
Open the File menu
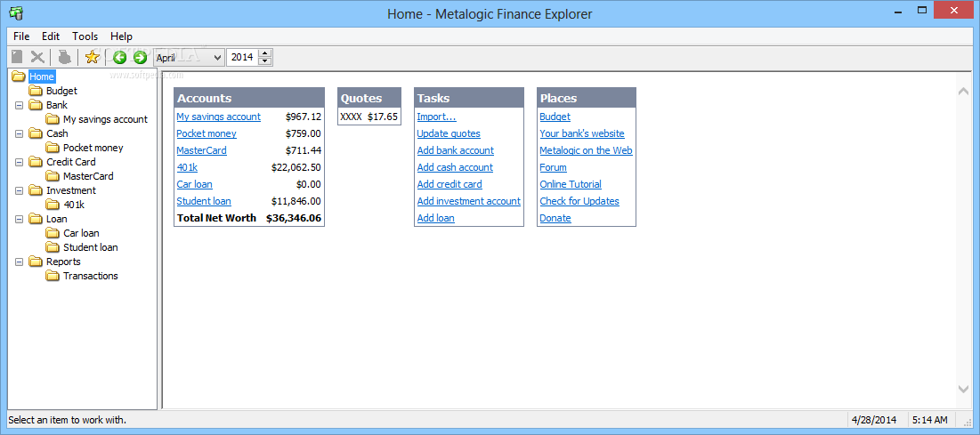click(x=21, y=36)
